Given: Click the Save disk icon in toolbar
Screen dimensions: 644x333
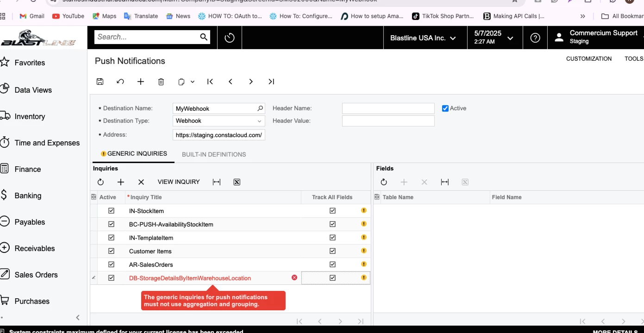Looking at the screenshot, I should pos(100,82).
